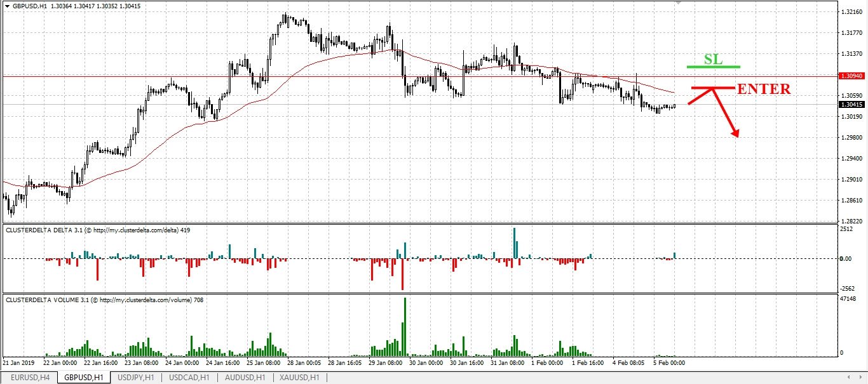This screenshot has height=384, width=868.
Task: Switch to the USDJPY,H1 chart tab
Action: (x=136, y=378)
